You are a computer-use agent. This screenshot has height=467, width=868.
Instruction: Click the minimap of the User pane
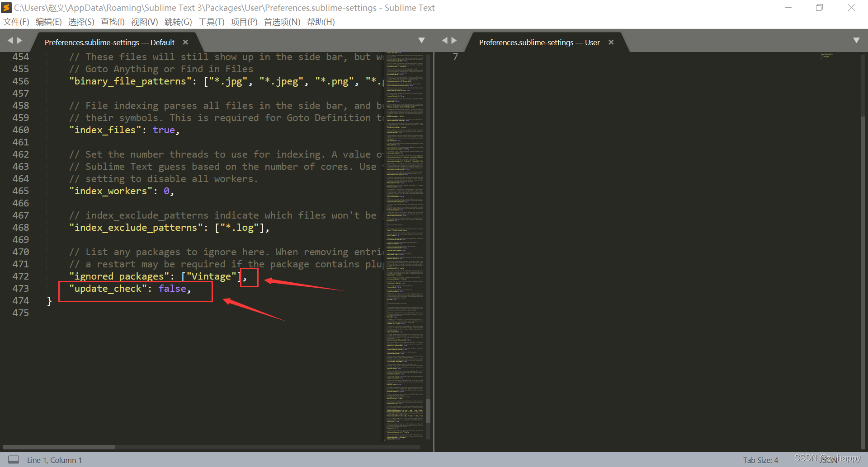click(827, 56)
